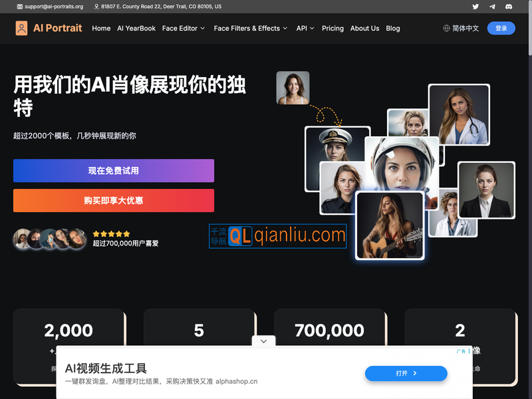Collapse the bottom ad popup via chevron

(x=263, y=340)
